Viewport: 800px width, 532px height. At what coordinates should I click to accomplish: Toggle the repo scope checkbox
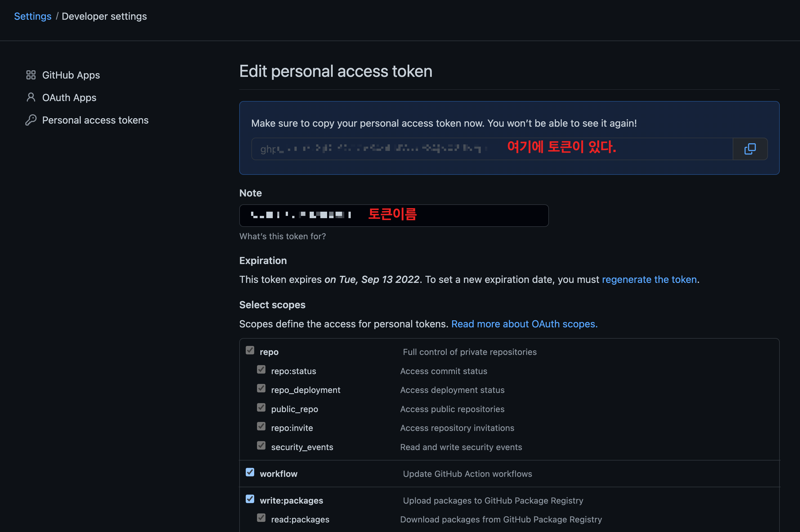tap(250, 350)
